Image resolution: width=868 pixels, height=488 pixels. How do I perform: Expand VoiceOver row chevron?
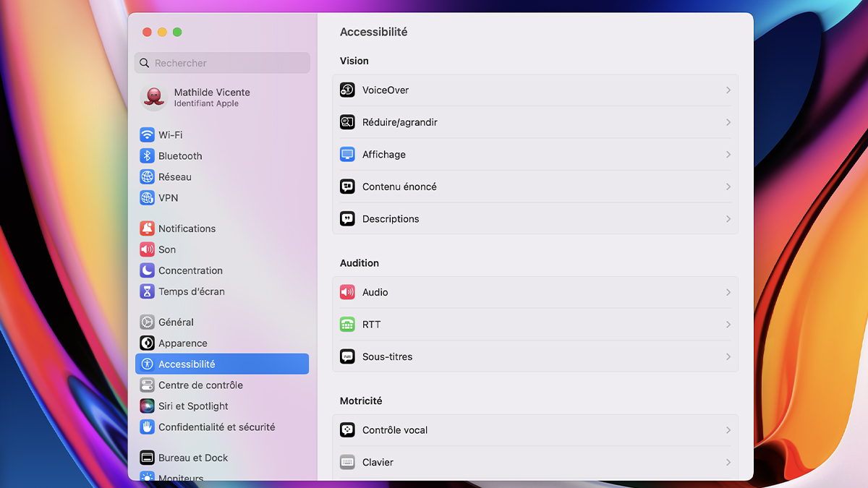[x=728, y=90]
